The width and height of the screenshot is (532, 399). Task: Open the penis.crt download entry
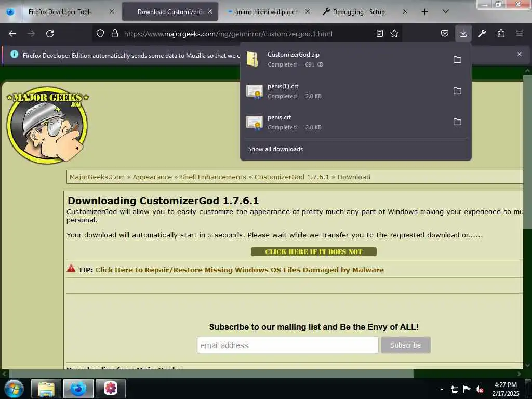tap(344, 122)
